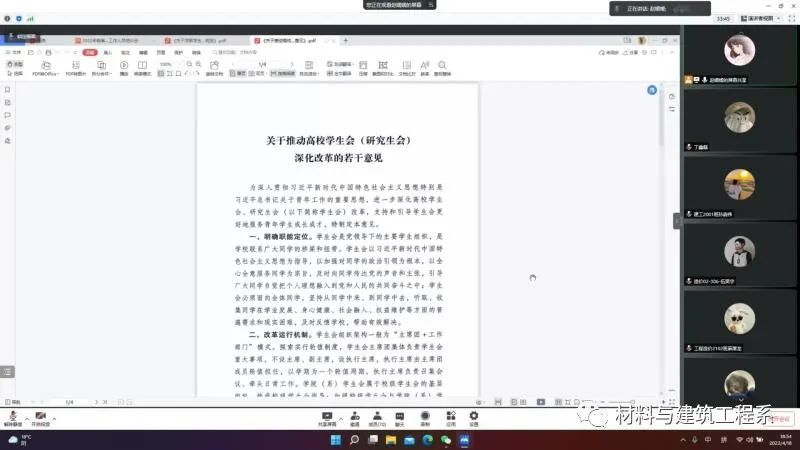Go to next page arrow in toolbar

(292, 64)
